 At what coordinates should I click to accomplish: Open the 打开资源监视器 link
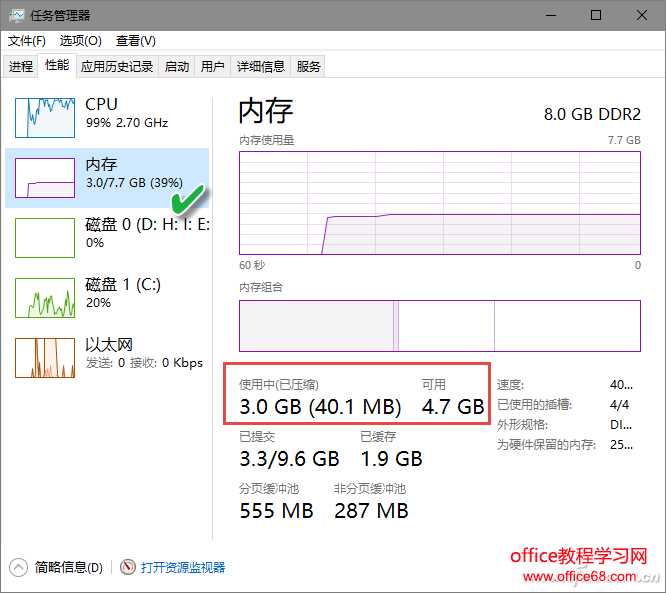coord(183,567)
